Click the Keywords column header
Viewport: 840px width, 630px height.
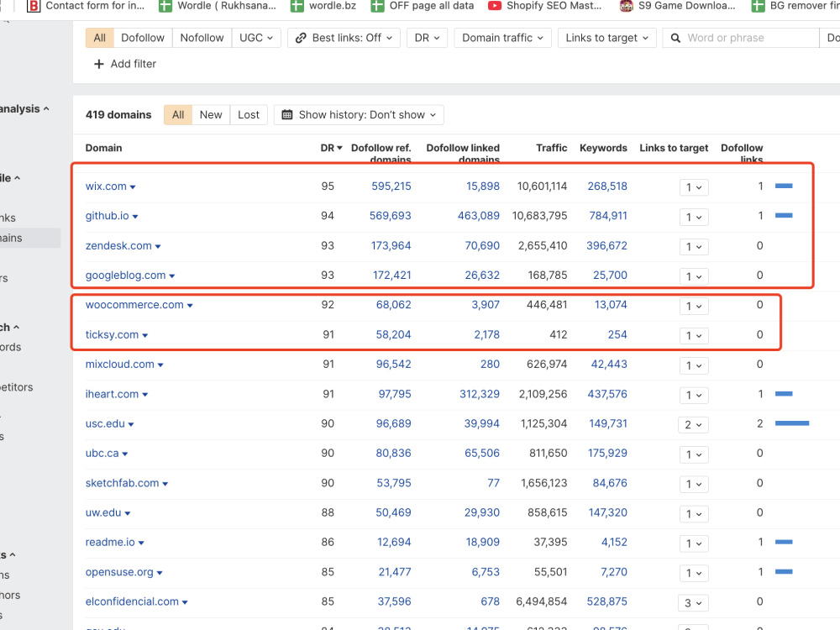click(x=603, y=148)
